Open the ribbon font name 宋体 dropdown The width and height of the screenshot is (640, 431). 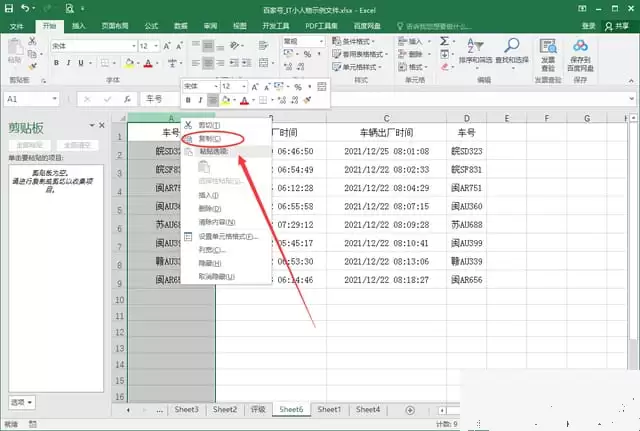click(133, 46)
